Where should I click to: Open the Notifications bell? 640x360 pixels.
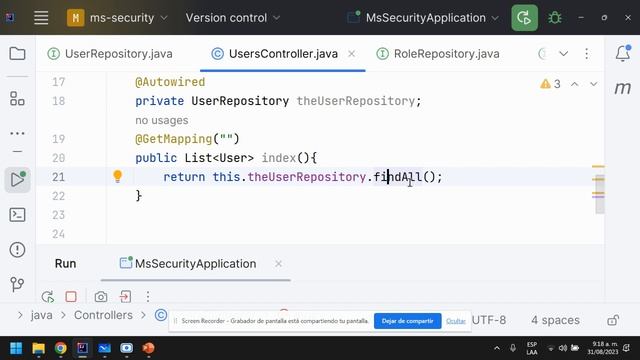[x=623, y=53]
